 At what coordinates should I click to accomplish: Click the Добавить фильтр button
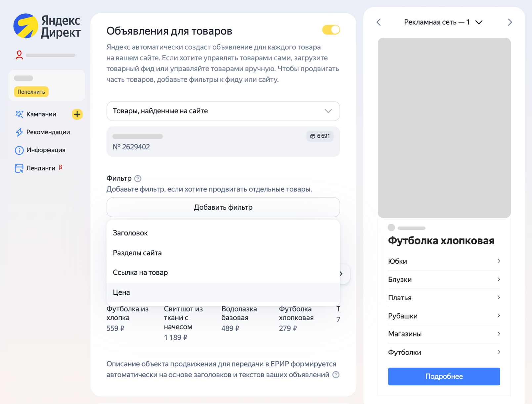pyautogui.click(x=223, y=207)
